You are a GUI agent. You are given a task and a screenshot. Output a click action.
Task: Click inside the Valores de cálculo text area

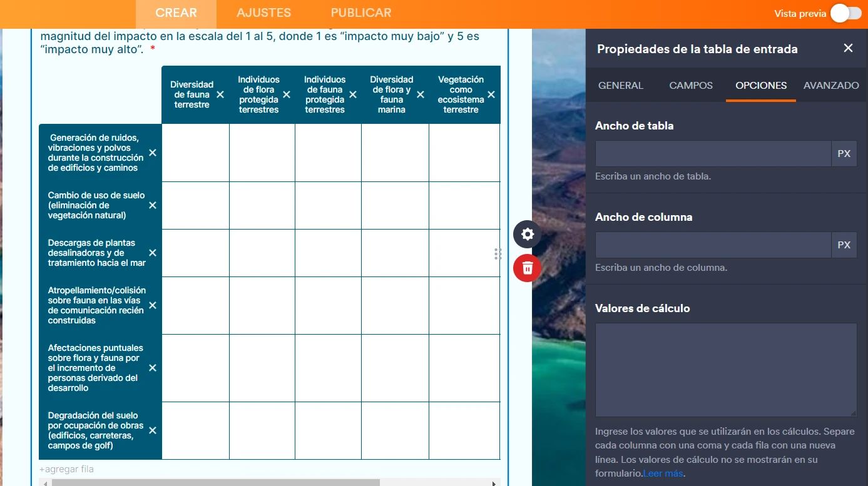725,369
